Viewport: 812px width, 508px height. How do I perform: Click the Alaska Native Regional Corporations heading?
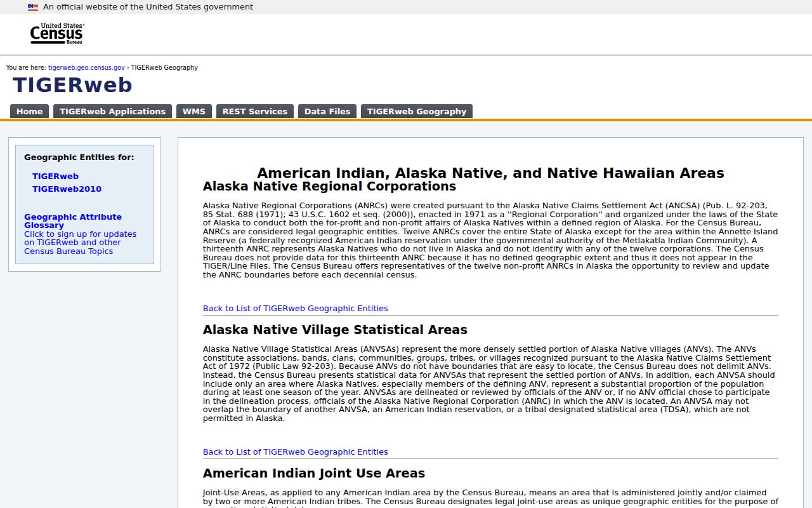coord(329,187)
